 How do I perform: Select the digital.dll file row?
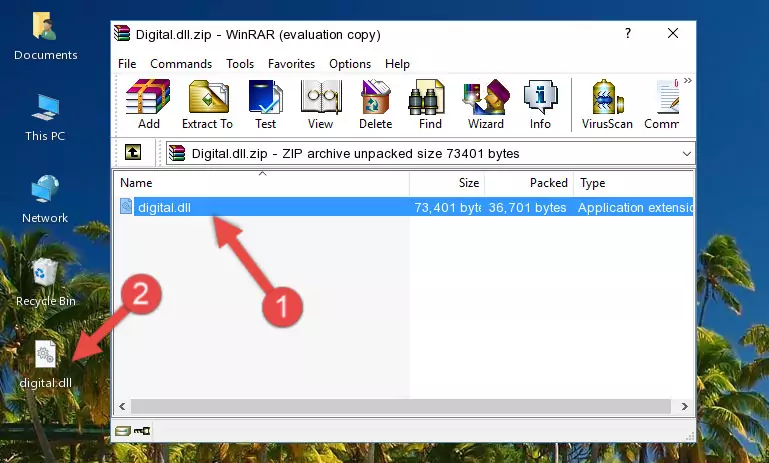point(405,207)
